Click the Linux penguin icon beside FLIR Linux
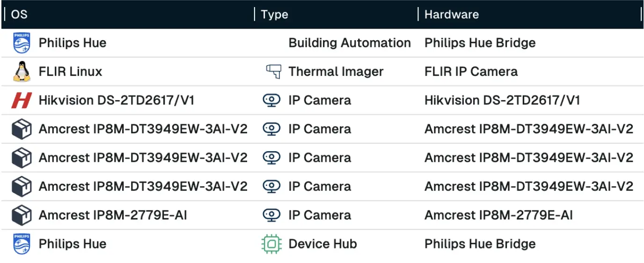The height and width of the screenshot is (263, 644). (22, 72)
